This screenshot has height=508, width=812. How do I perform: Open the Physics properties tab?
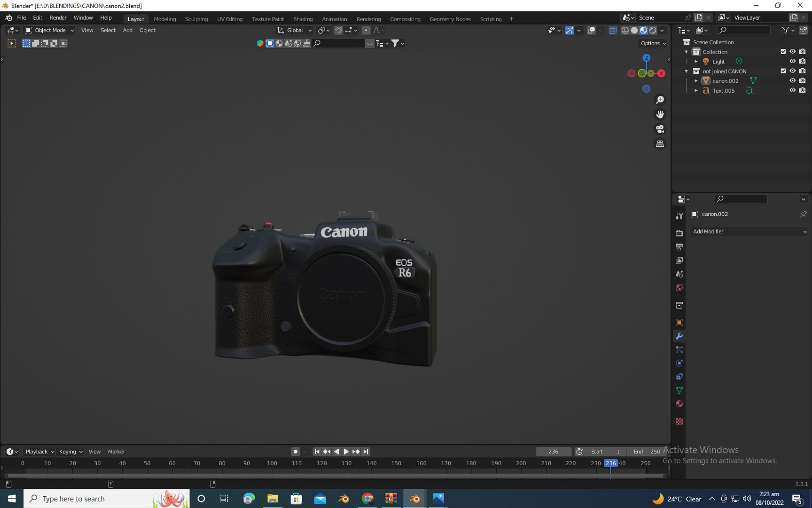click(x=679, y=363)
